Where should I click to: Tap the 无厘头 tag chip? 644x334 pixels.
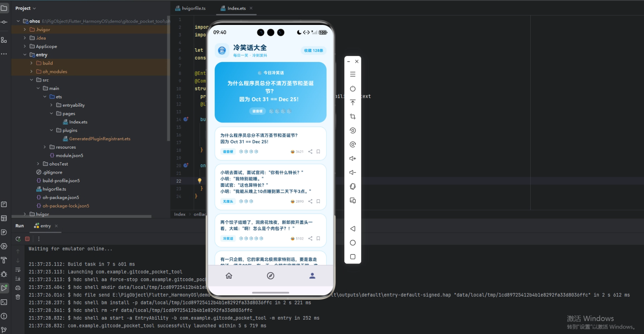click(228, 201)
